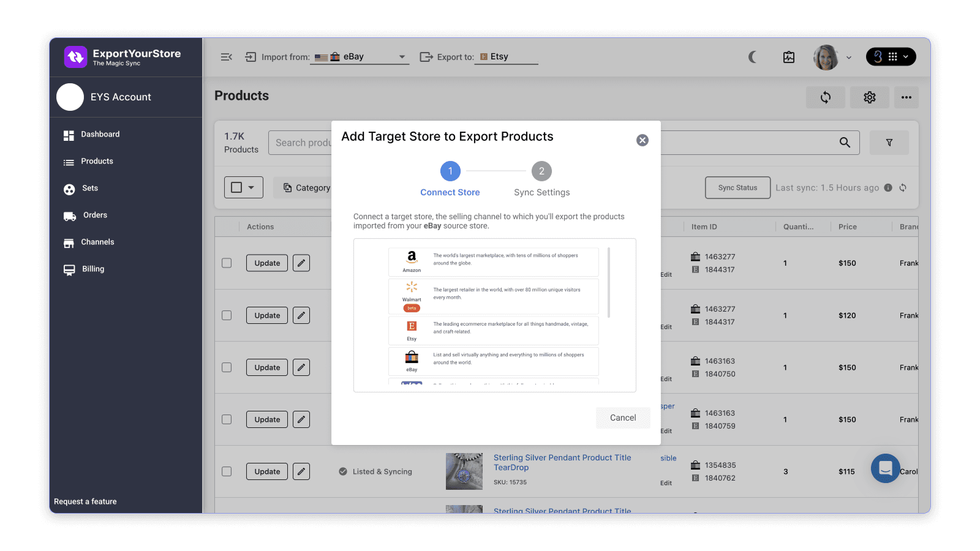Check the Sterling Silver Pendant row checkbox
980x551 pixels.
click(x=226, y=471)
